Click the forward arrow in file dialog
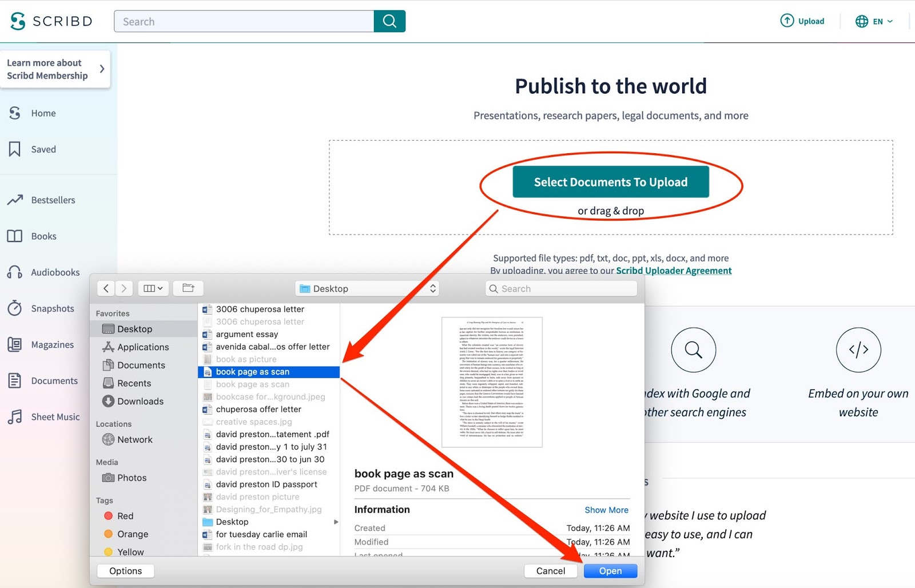The image size is (915, 588). [x=124, y=288]
